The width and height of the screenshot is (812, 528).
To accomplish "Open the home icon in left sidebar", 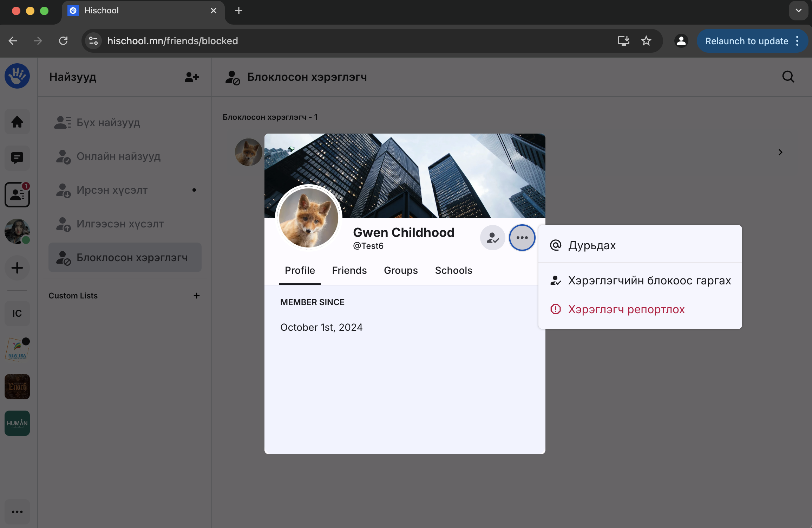I will (17, 122).
